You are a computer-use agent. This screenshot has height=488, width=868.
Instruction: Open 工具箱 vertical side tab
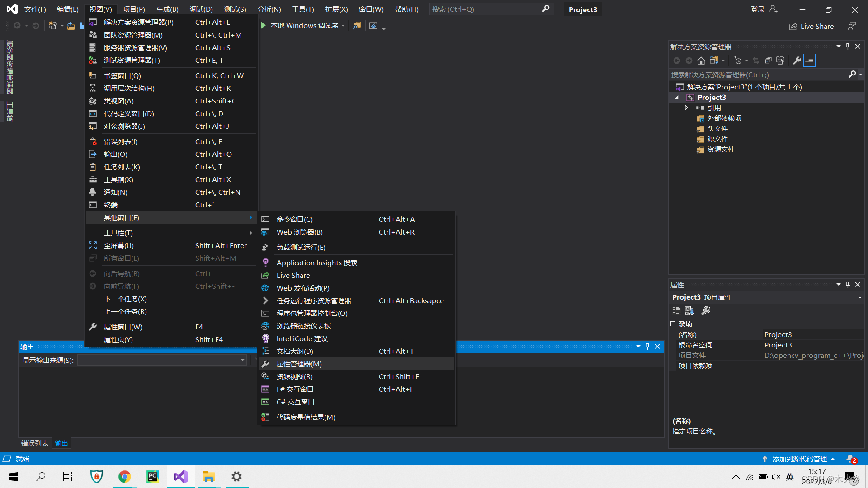point(9,112)
